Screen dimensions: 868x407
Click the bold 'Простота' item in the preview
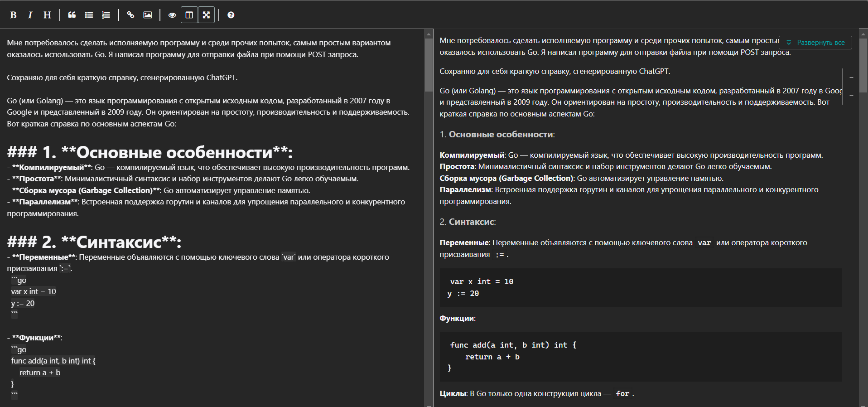point(457,166)
